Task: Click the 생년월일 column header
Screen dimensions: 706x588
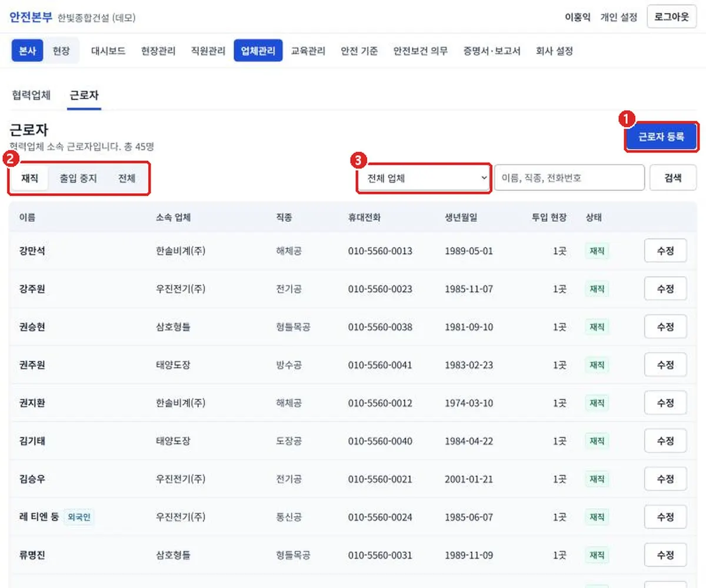Action: pyautogui.click(x=461, y=217)
